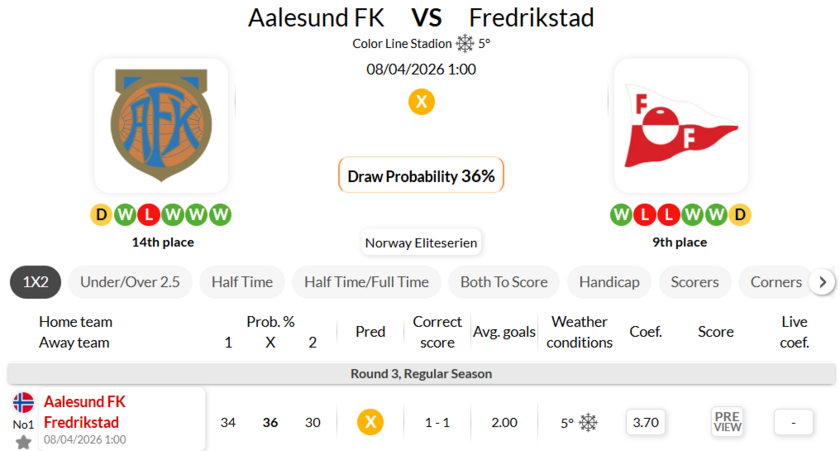Click the Norway flag icon in match row
The width and height of the screenshot is (840, 451).
(23, 403)
